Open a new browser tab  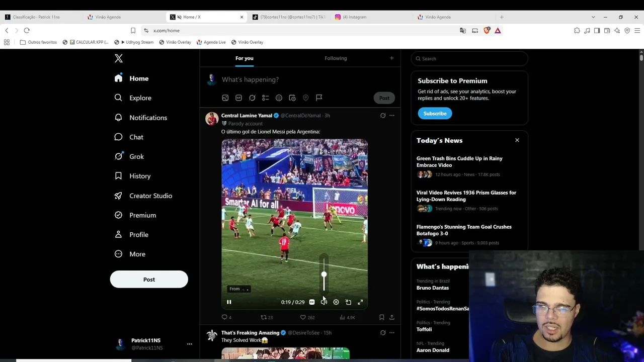pos(502,17)
